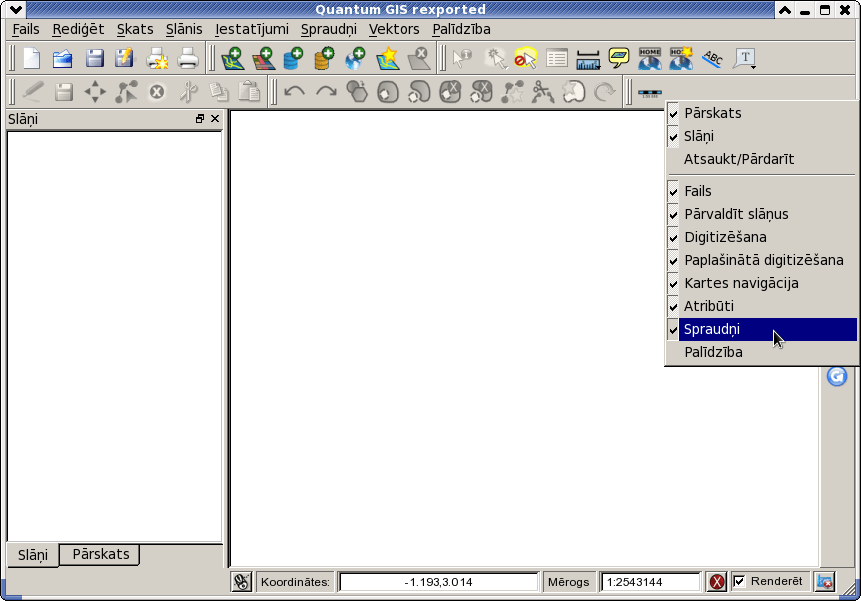Screen dimensions: 861x601
Task: Open the title bar window menu arrow
Action: point(16,10)
